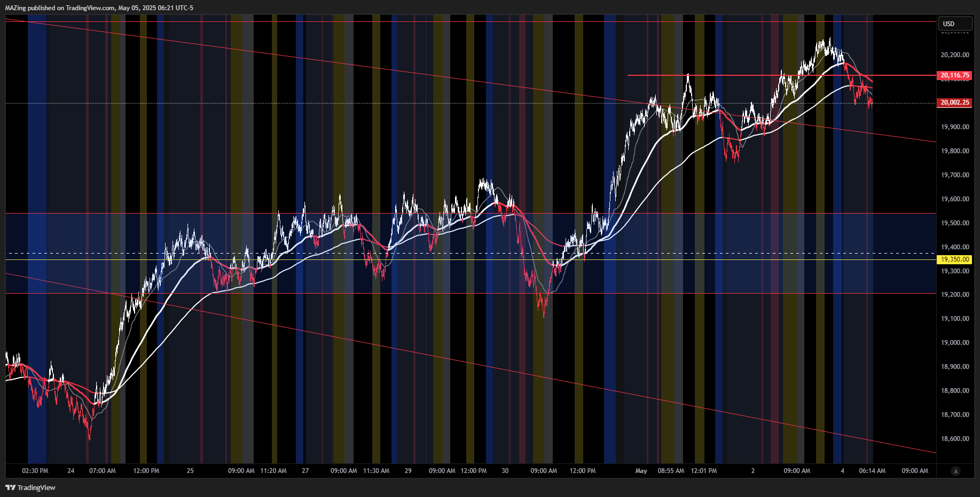
Task: Click the 'May' label on time axis
Action: point(641,471)
